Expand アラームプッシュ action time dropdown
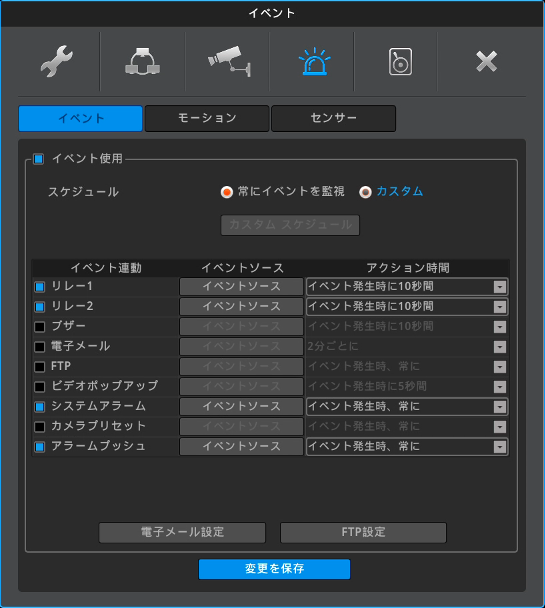The width and height of the screenshot is (545, 608). [x=407, y=446]
